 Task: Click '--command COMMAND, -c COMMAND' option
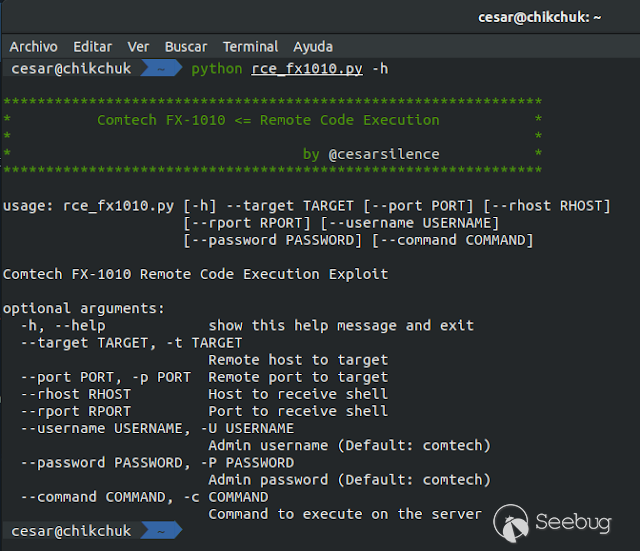click(x=144, y=497)
